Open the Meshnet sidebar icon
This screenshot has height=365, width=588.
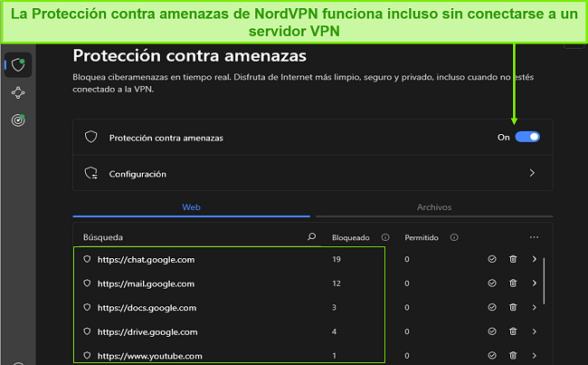click(x=18, y=92)
